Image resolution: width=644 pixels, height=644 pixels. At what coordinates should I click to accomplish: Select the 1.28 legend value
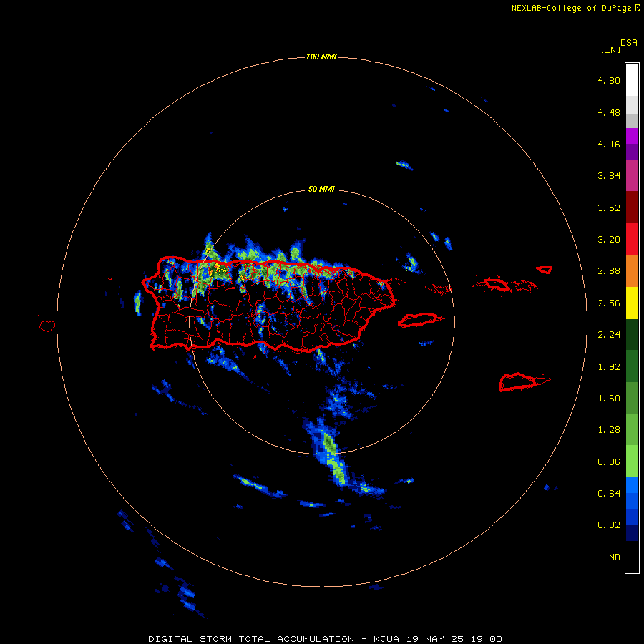pos(609,430)
